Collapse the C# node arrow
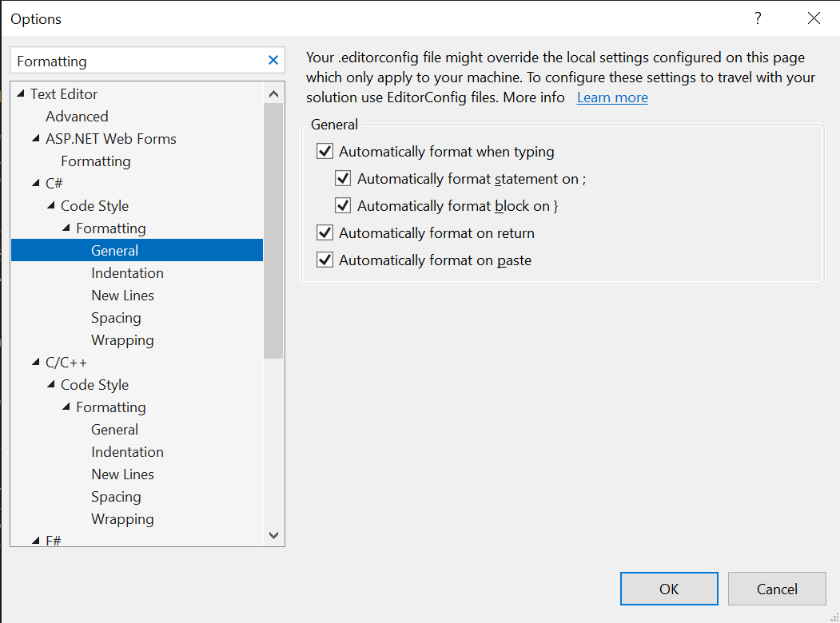Screen dimensions: 840x623 (36, 183)
